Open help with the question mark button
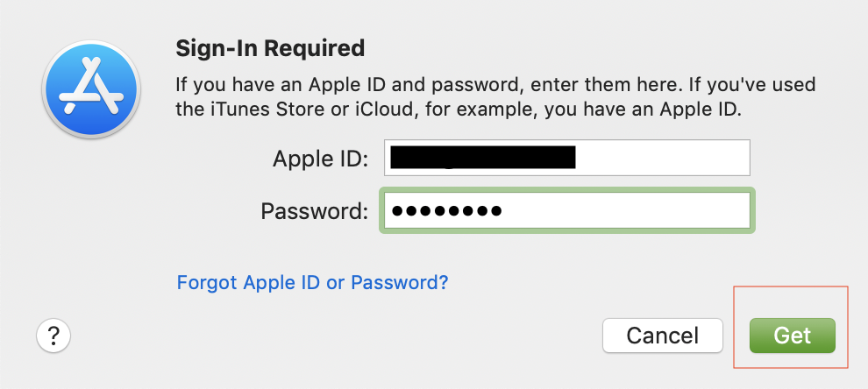Image resolution: width=868 pixels, height=389 pixels. coord(53,336)
